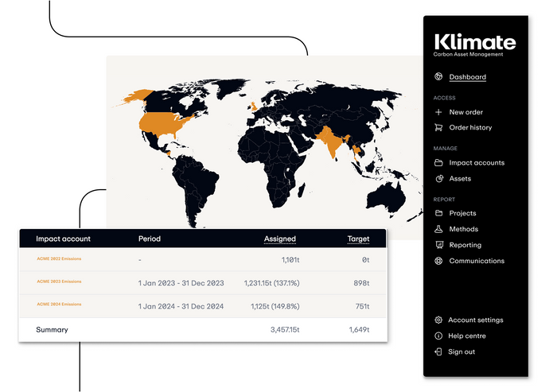Open the Methods section

[464, 229]
